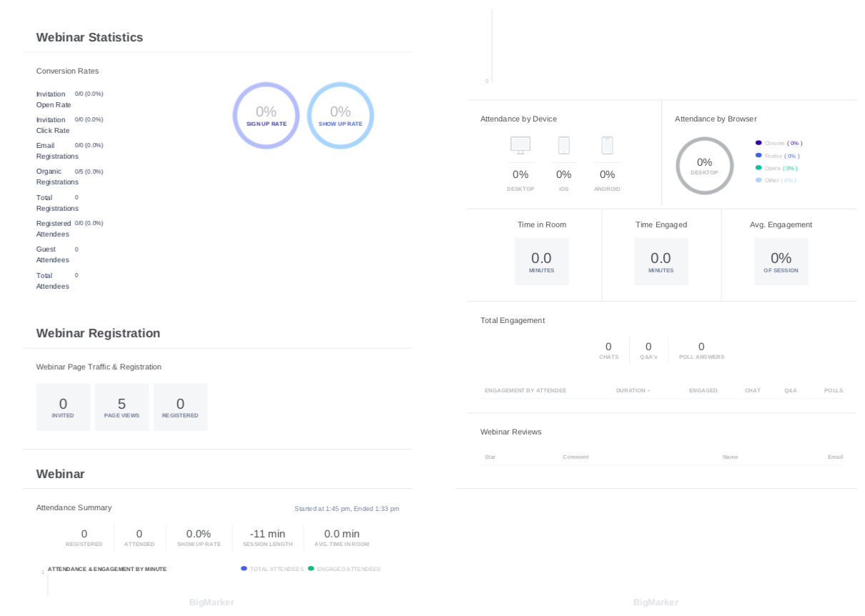The height and width of the screenshot is (616, 865).
Task: Click the Attendance & Engagement By Minute title
Action: (x=107, y=570)
